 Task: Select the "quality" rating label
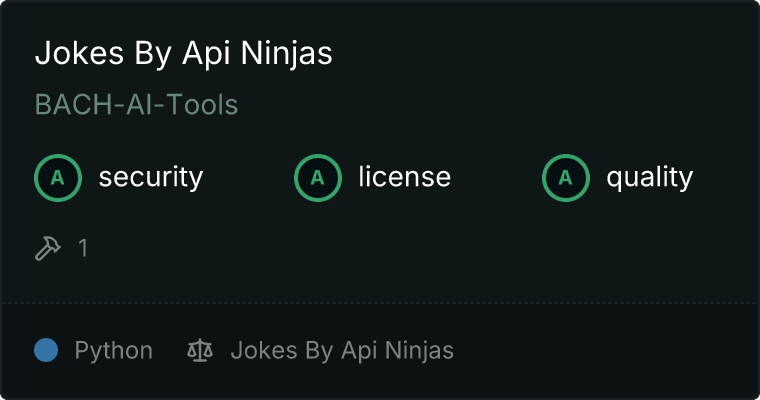(x=649, y=178)
